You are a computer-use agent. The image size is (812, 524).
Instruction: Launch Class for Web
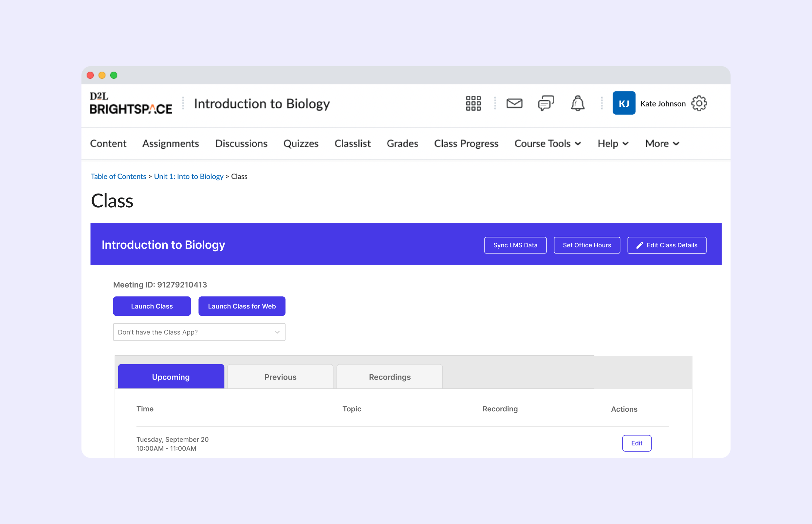[x=242, y=306]
